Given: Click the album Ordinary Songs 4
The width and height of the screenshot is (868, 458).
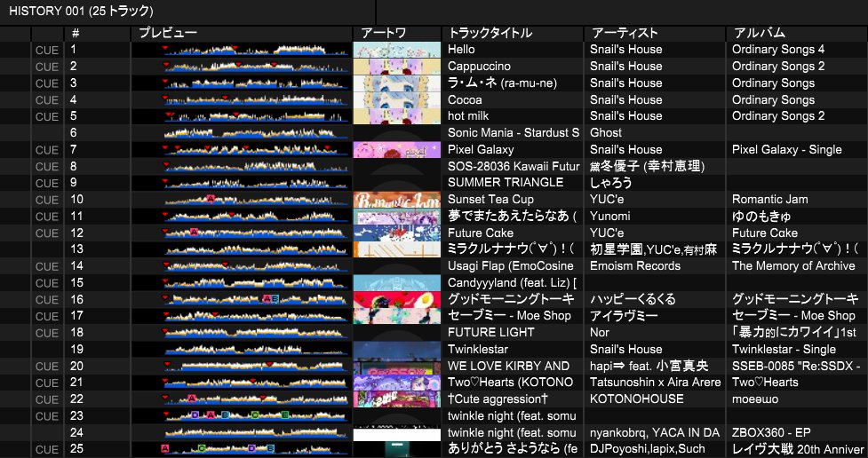Looking at the screenshot, I should pyautogui.click(x=777, y=50).
